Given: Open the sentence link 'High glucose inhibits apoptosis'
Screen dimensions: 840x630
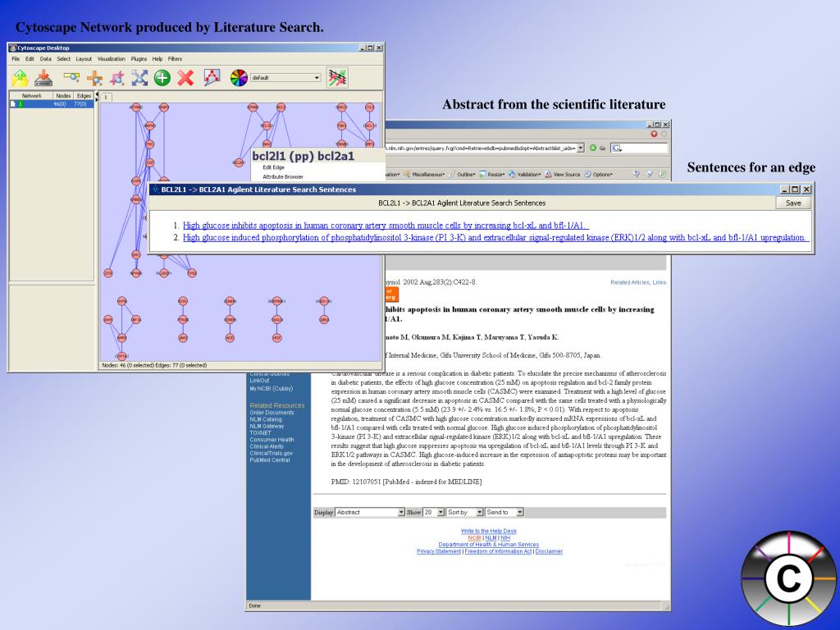Looking at the screenshot, I should click(386, 226).
